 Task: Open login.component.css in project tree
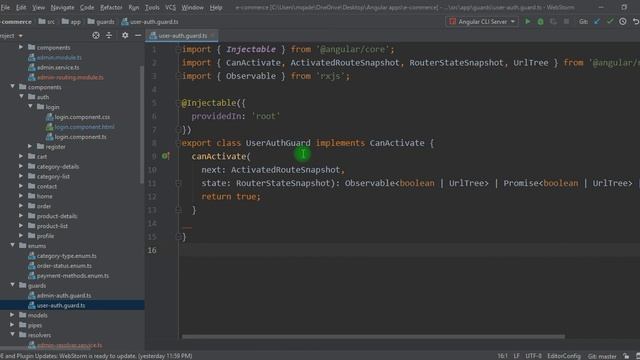pos(82,117)
